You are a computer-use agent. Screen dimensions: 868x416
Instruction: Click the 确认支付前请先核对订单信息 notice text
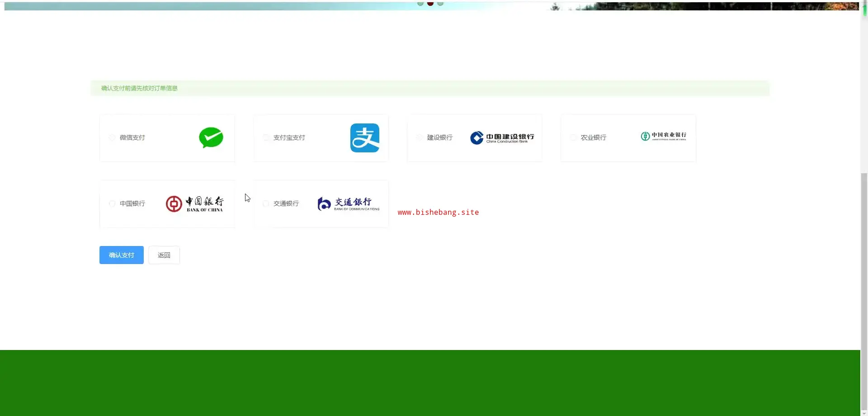(x=139, y=88)
